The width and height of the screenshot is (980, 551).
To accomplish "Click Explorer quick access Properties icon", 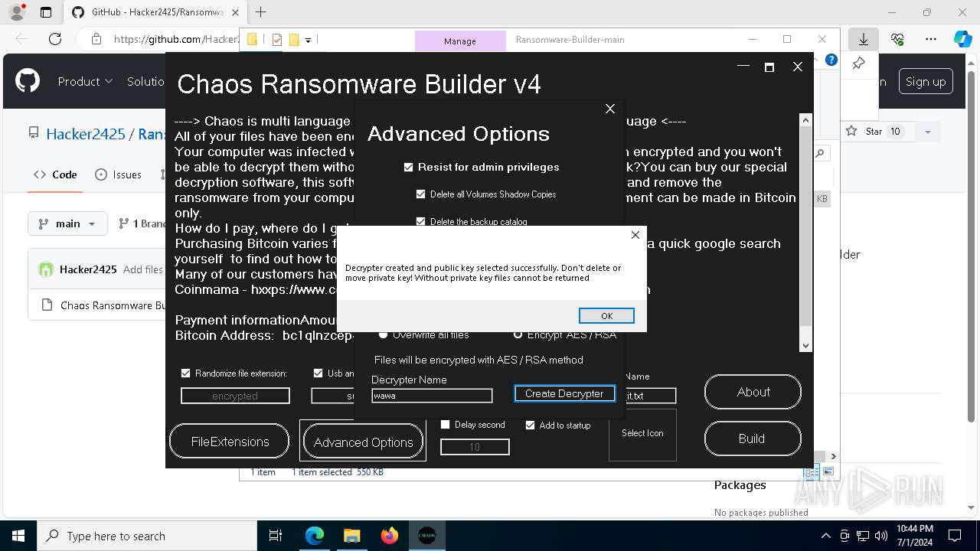I will pyautogui.click(x=277, y=40).
